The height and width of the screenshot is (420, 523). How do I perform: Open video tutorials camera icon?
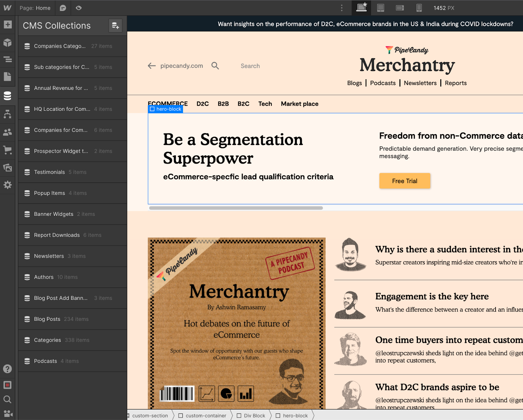(8, 414)
